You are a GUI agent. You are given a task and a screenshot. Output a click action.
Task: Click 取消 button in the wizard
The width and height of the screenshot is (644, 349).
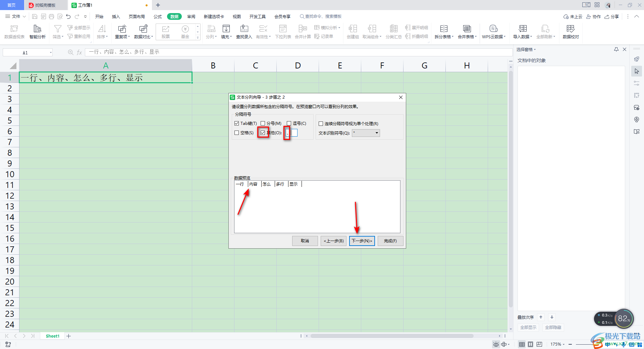pyautogui.click(x=305, y=241)
